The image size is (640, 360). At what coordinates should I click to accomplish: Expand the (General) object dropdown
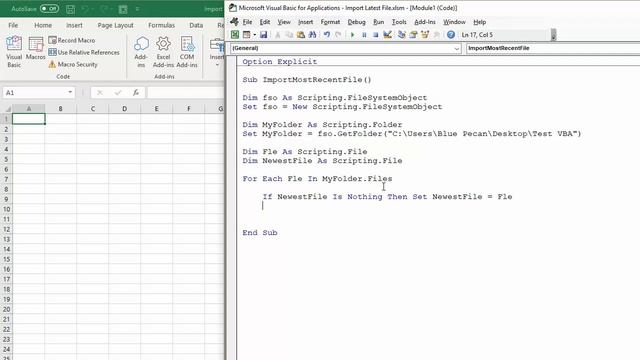456,48
